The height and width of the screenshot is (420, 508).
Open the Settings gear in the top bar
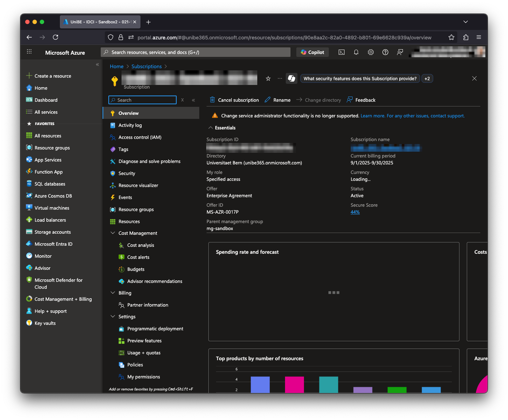[x=371, y=52]
